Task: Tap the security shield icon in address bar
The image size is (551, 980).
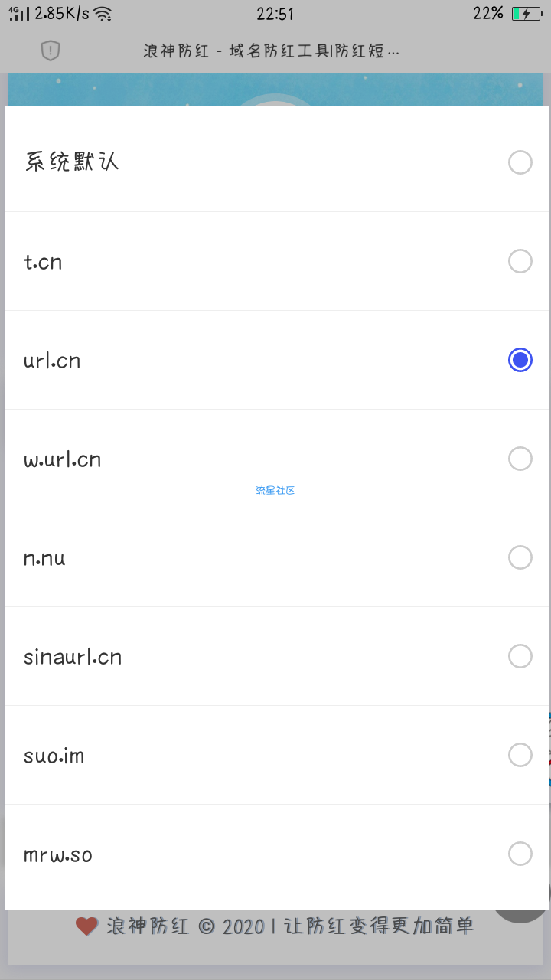Action: click(51, 51)
